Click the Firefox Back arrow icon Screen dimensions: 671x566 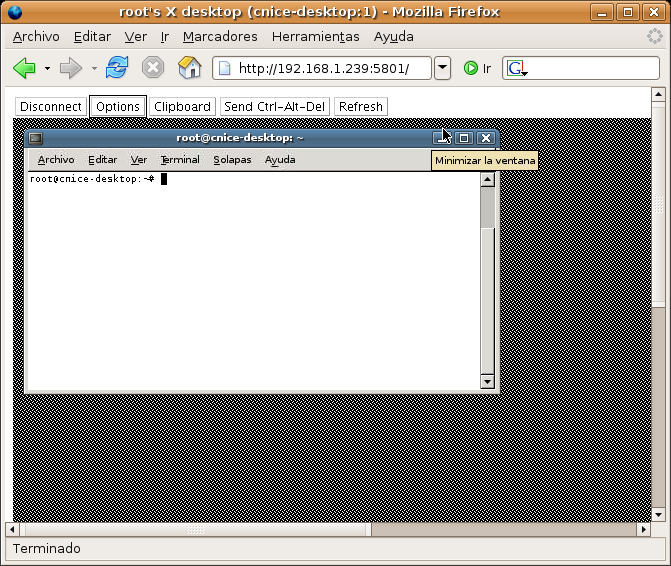[24, 68]
